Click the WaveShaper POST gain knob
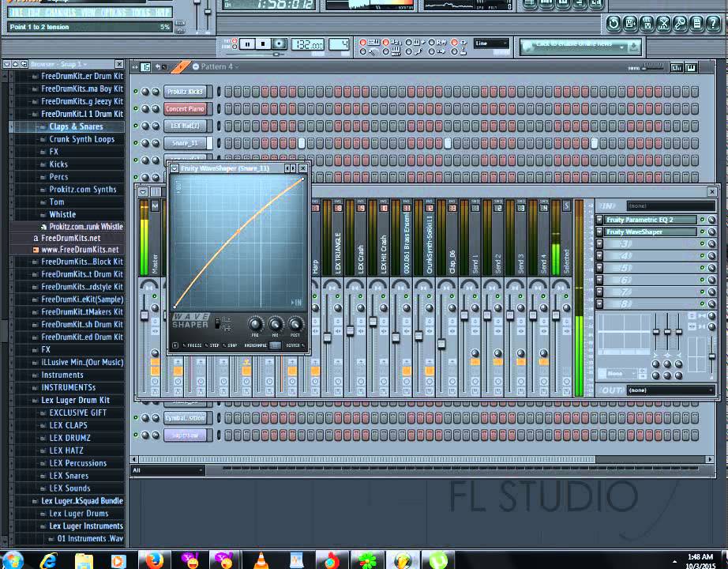Viewport: 728px width, 569px height. (x=295, y=324)
